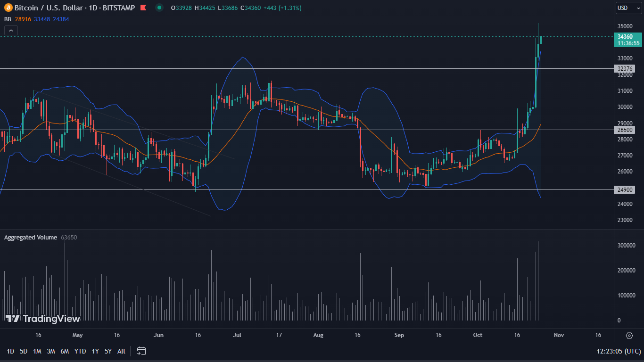Click the red Bitstamp flag icon
The width and height of the screenshot is (644, 362).
143,8
